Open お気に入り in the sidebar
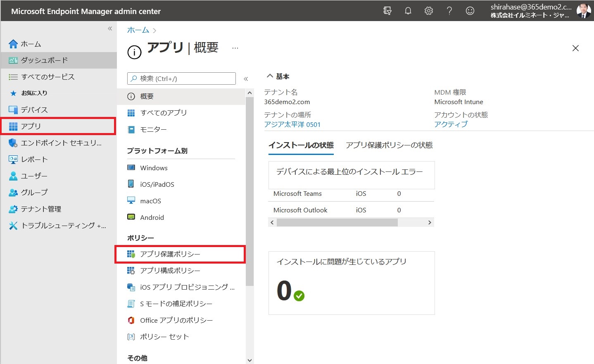 (x=34, y=93)
